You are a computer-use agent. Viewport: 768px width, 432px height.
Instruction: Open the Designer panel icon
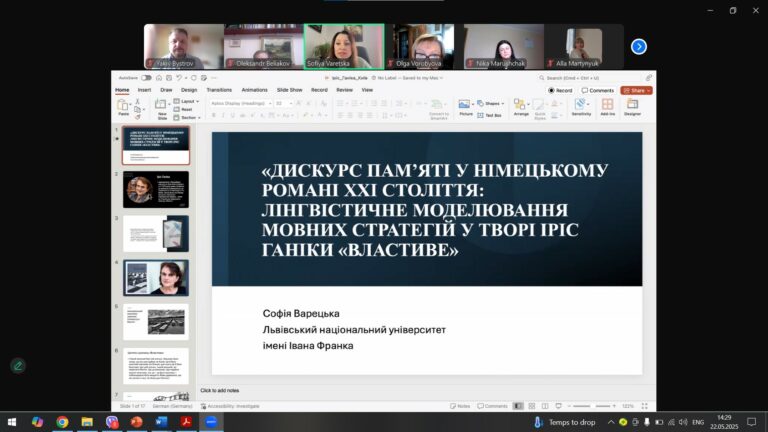(632, 107)
